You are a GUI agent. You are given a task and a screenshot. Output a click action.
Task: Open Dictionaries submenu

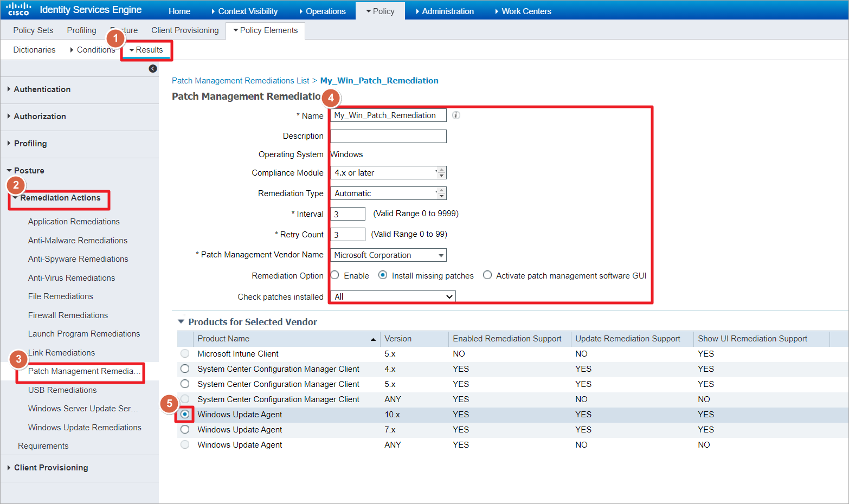pos(34,50)
